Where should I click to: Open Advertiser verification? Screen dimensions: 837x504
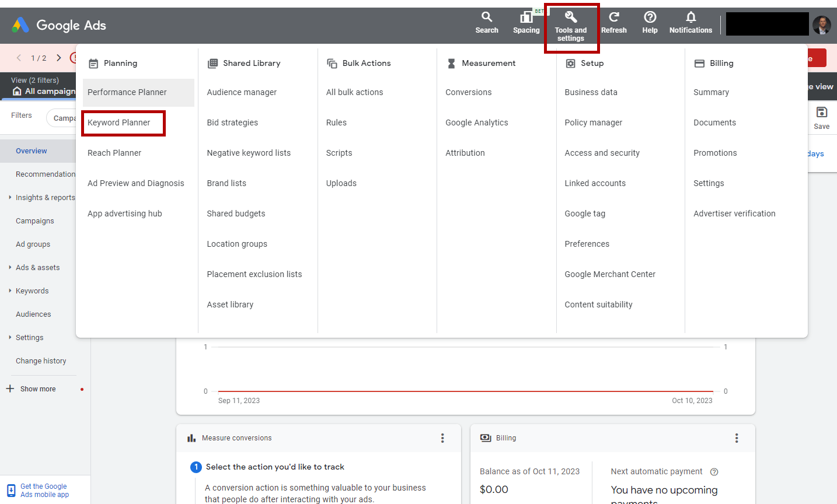[x=734, y=213]
